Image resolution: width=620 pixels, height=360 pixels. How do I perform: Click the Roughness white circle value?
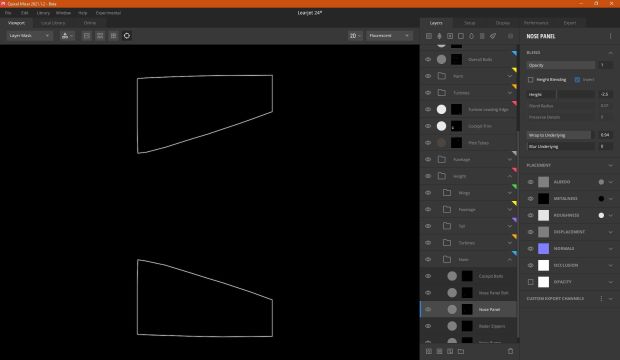(601, 215)
